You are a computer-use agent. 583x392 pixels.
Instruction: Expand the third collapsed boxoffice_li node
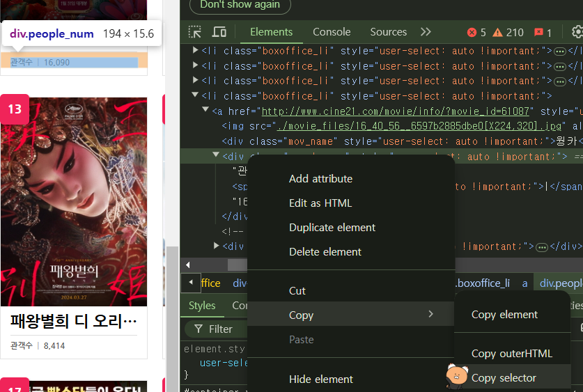pyautogui.click(x=195, y=80)
